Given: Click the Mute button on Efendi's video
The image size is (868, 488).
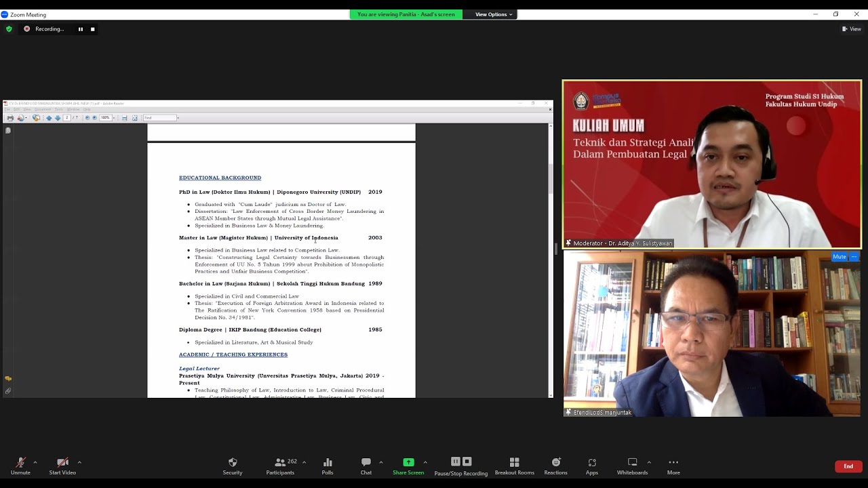Looking at the screenshot, I should 840,257.
